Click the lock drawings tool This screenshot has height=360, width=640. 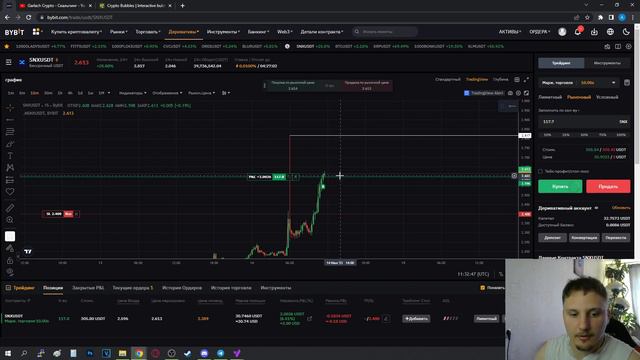point(10,260)
